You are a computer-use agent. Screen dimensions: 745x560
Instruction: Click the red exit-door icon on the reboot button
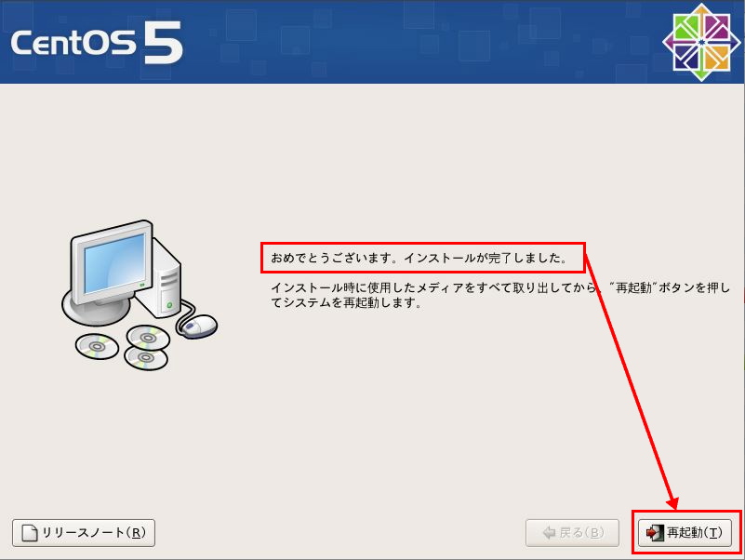pyautogui.click(x=655, y=533)
